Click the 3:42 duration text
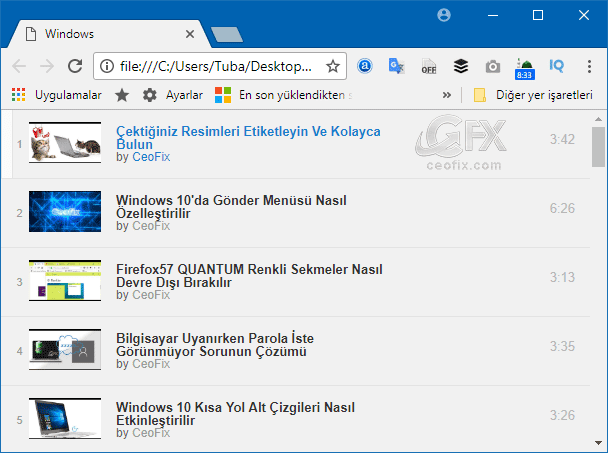Image resolution: width=608 pixels, height=453 pixels. tap(562, 139)
